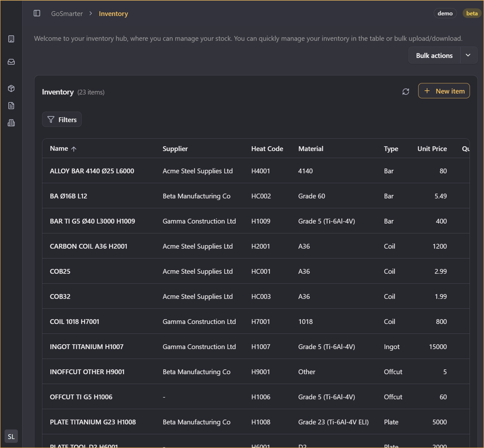Viewport: 484px width, 448px height.
Task: Open the package box sidebar icon
Action: 11,89
